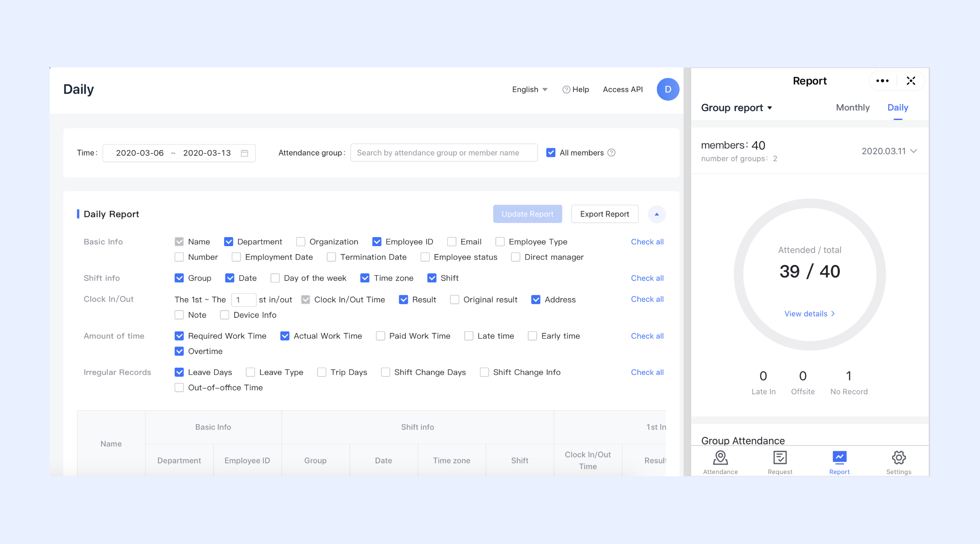Click View details link
This screenshot has width=980, height=544.
810,314
